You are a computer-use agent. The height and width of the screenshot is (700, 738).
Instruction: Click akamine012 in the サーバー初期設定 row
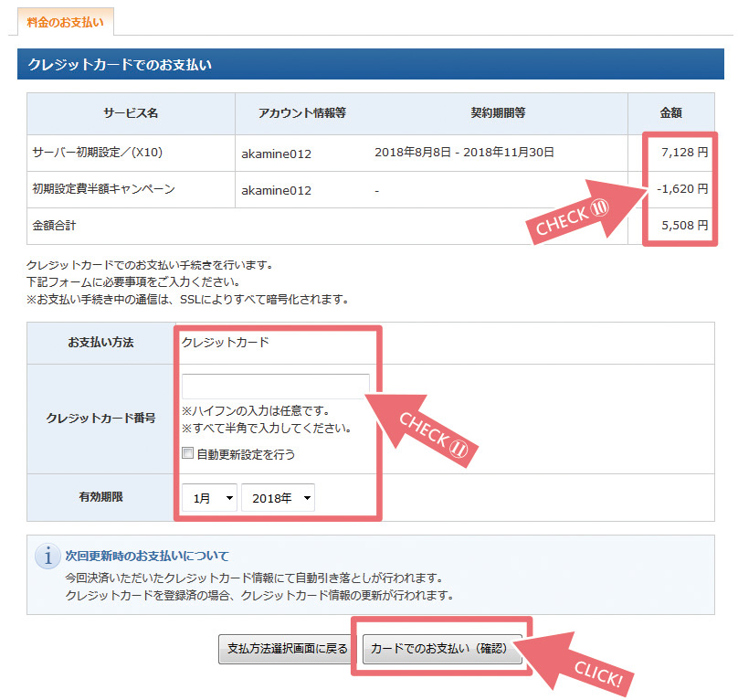276,154
